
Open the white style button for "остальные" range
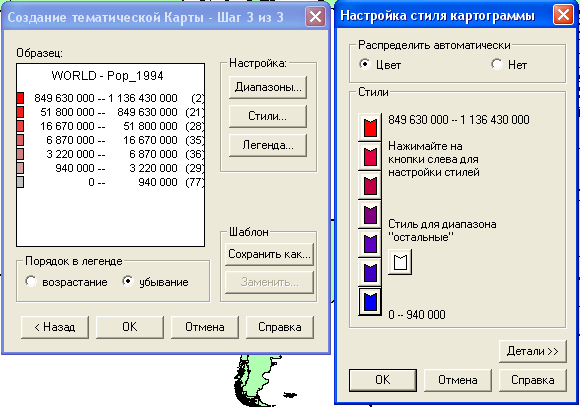(400, 262)
